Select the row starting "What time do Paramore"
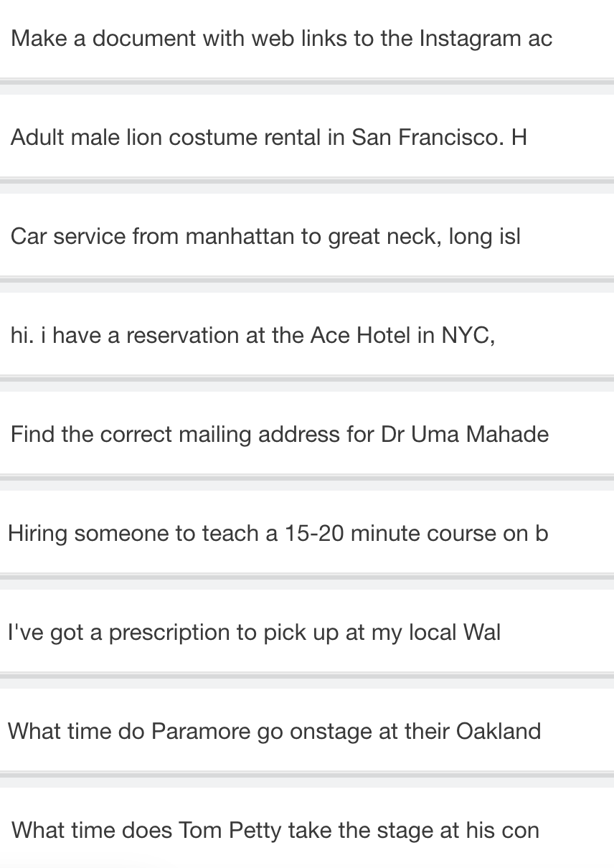The height and width of the screenshot is (868, 614). [274, 731]
